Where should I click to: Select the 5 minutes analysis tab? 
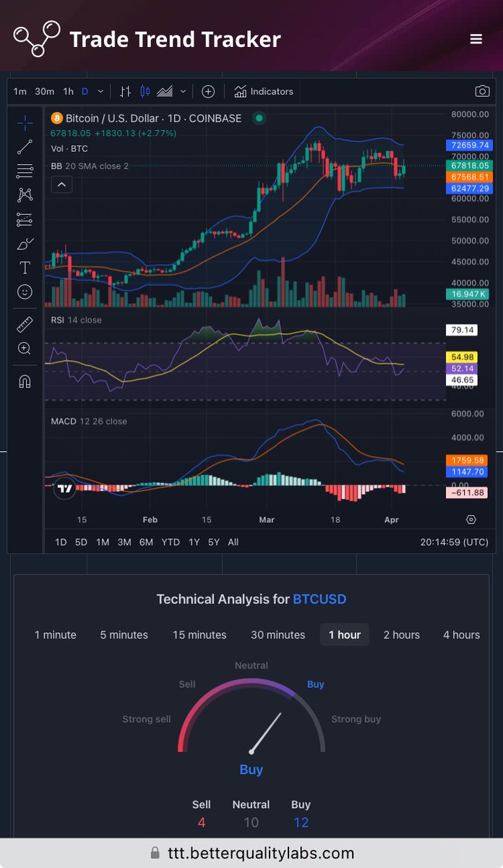(124, 634)
